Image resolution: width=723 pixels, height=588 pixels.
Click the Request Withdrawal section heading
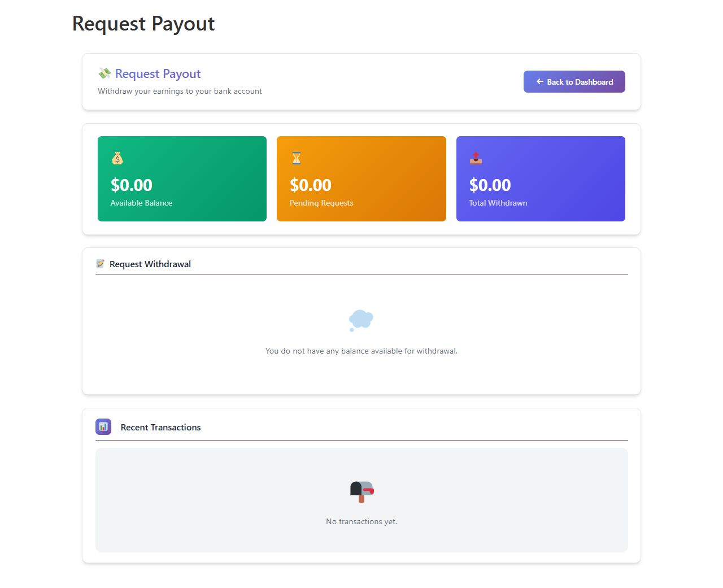150,264
